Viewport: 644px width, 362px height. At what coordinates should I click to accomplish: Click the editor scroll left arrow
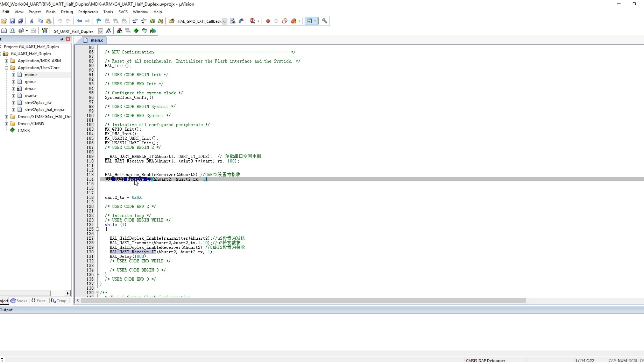tap(78, 301)
